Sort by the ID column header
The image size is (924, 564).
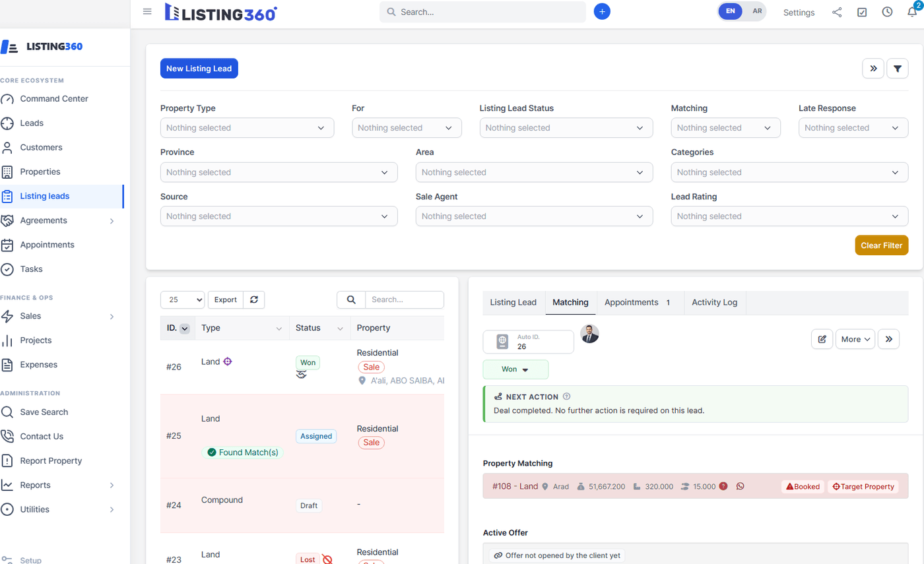(178, 328)
